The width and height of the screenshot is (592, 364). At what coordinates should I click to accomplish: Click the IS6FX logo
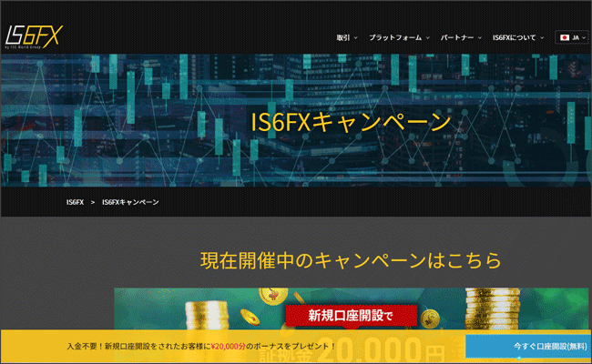pos(34,37)
